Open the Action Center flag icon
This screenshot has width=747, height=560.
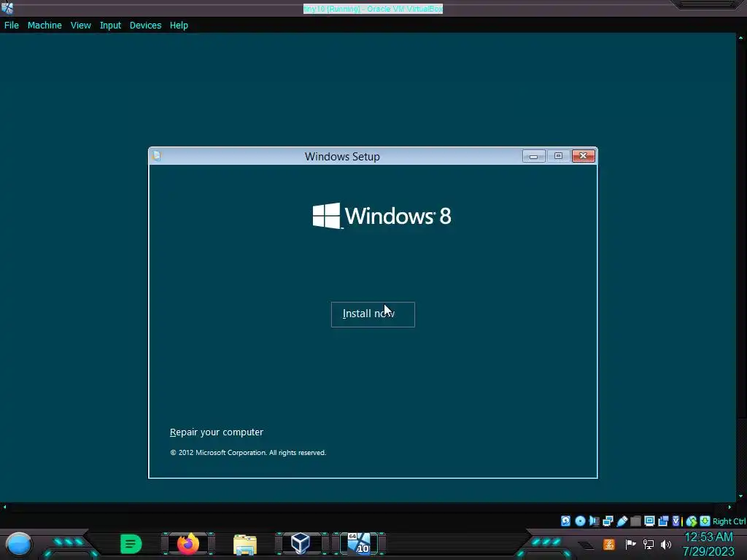click(x=631, y=544)
